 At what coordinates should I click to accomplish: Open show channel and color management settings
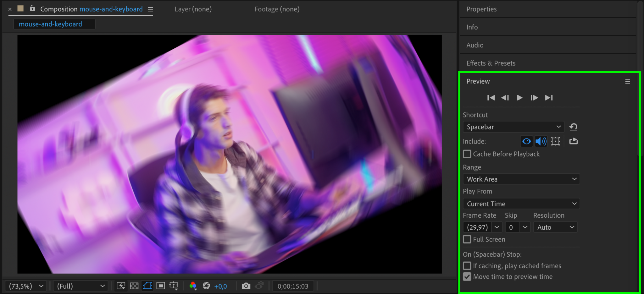(193, 286)
